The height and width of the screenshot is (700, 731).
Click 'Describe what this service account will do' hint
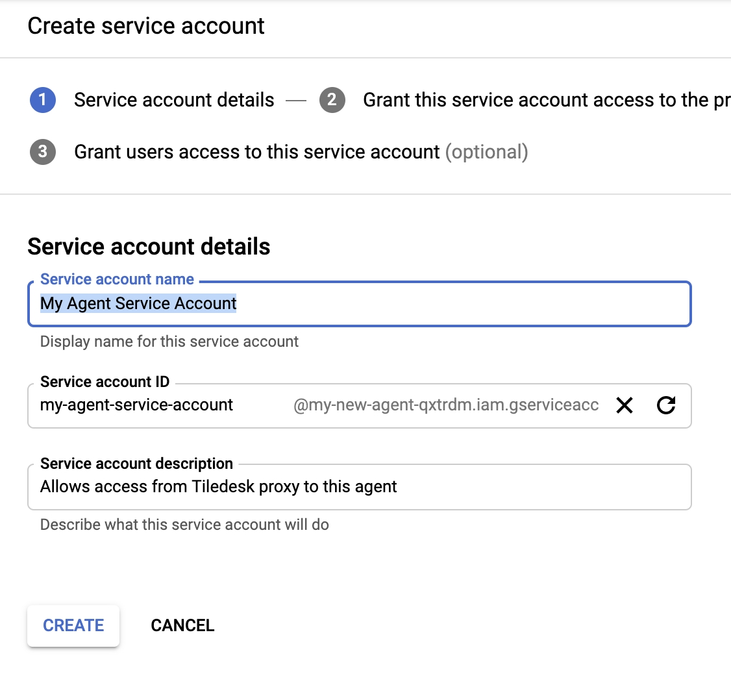click(x=184, y=525)
